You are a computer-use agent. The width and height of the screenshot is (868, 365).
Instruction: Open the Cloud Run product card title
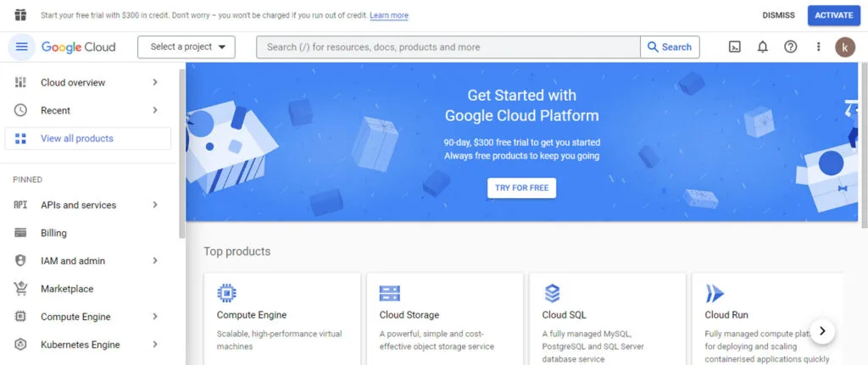726,315
